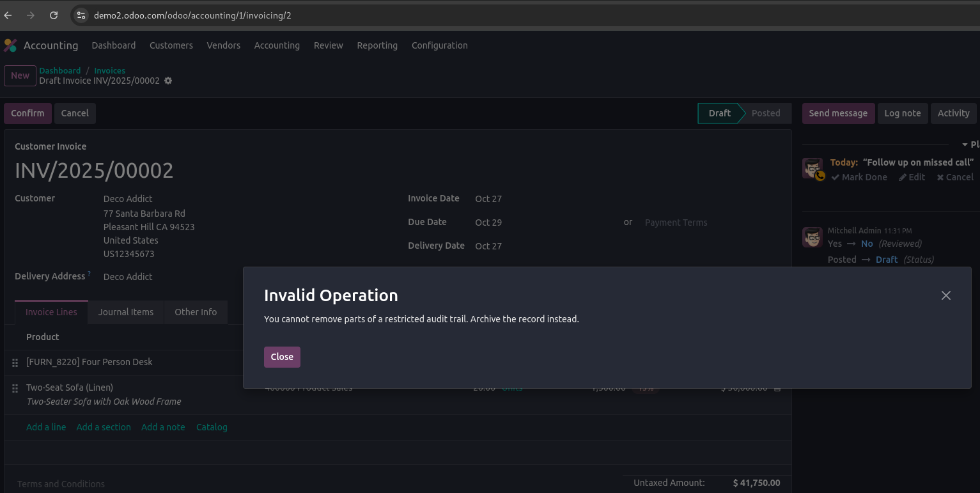Collapse the planned activities section arrow
This screenshot has height=493, width=980.
965,145
